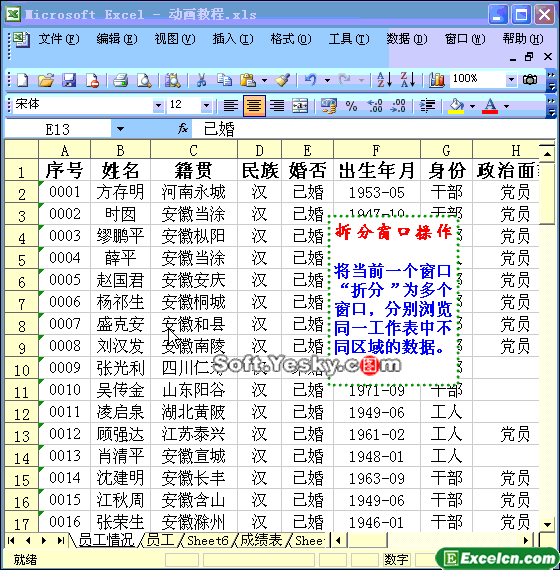The image size is (560, 570).
Task: Switch to the Sheet6 tab
Action: coord(207,540)
